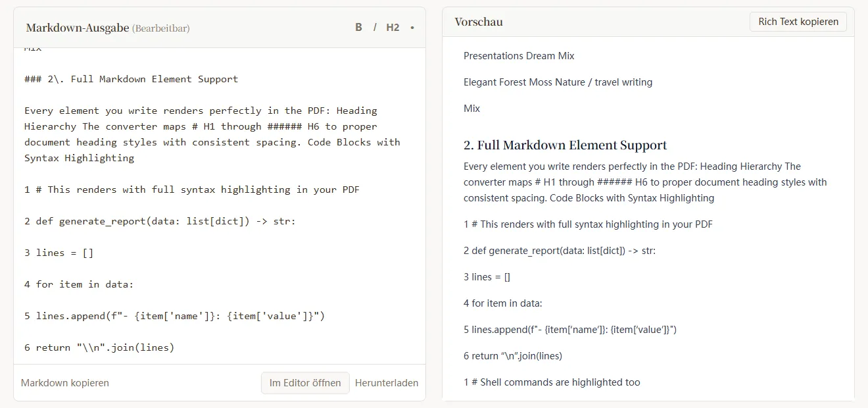Copy the Markdown with Markdown kopieren
868x408 pixels.
(65, 383)
